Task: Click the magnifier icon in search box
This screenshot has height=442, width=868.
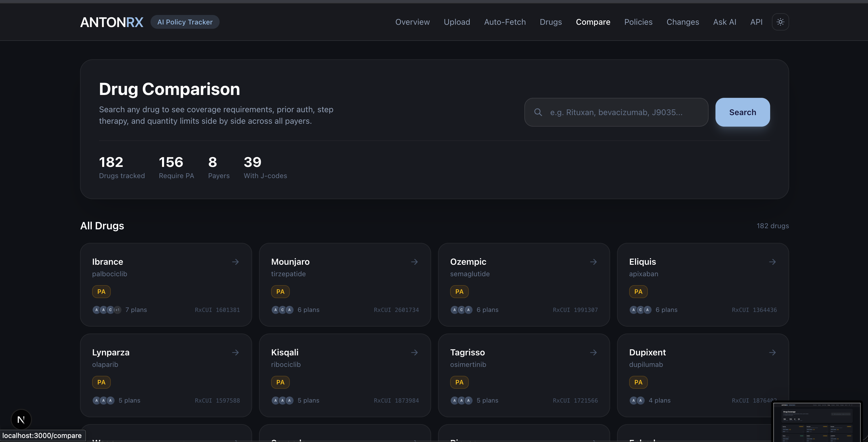Action: pyautogui.click(x=538, y=112)
